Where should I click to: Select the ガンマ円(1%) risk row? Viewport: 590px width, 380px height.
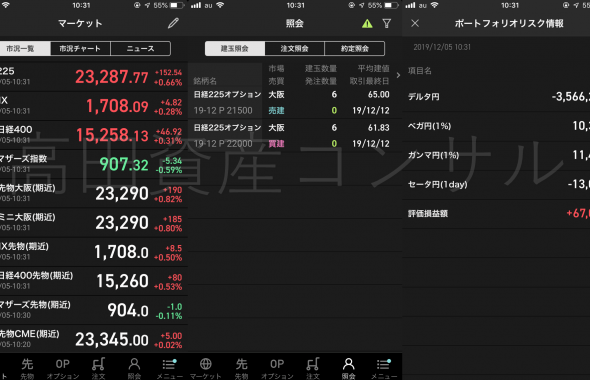pos(496,155)
